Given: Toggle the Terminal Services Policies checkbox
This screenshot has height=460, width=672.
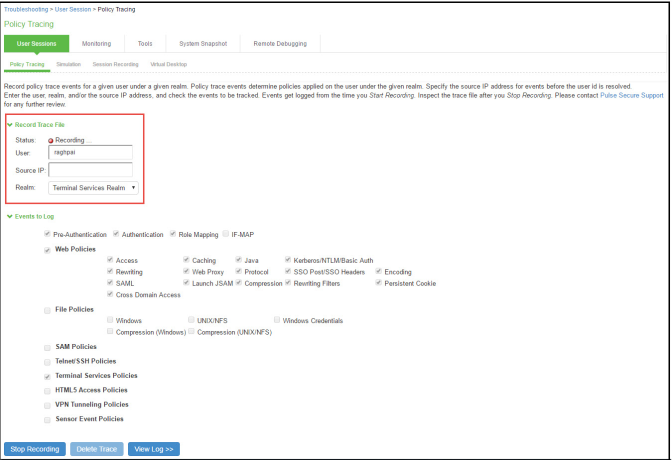Looking at the screenshot, I should click(x=47, y=377).
